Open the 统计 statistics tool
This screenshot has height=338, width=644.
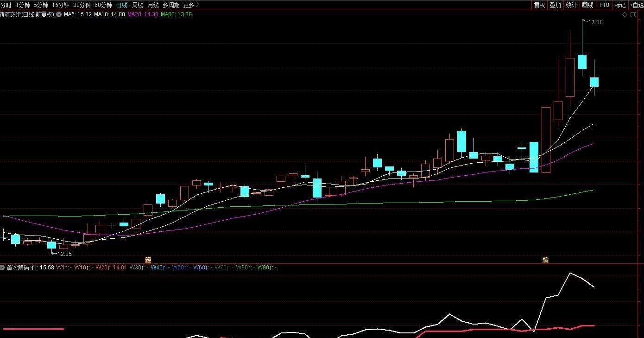[x=571, y=5]
